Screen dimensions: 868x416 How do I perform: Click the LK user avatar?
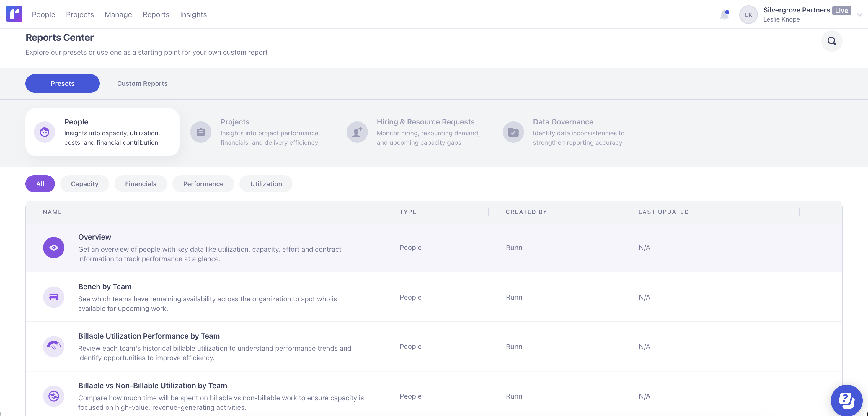748,15
